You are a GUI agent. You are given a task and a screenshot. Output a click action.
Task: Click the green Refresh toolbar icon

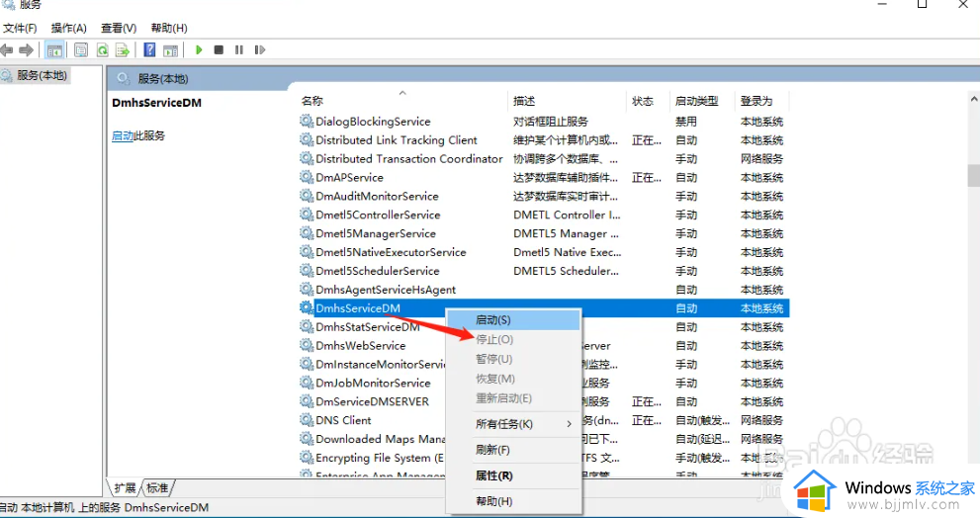click(x=103, y=50)
